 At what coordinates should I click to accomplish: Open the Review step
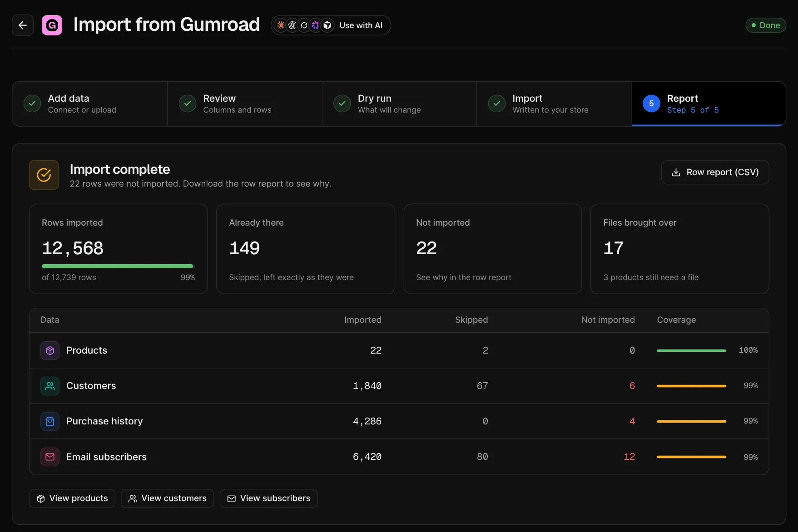(245, 104)
